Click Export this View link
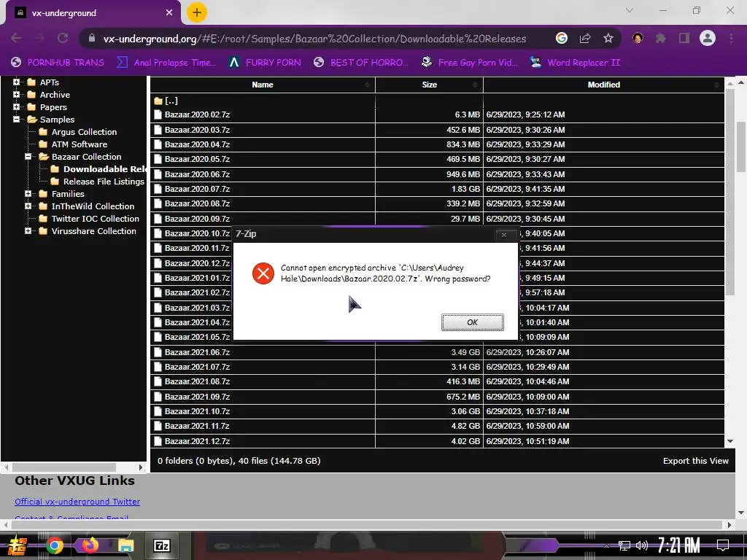This screenshot has width=747, height=560. [x=695, y=461]
